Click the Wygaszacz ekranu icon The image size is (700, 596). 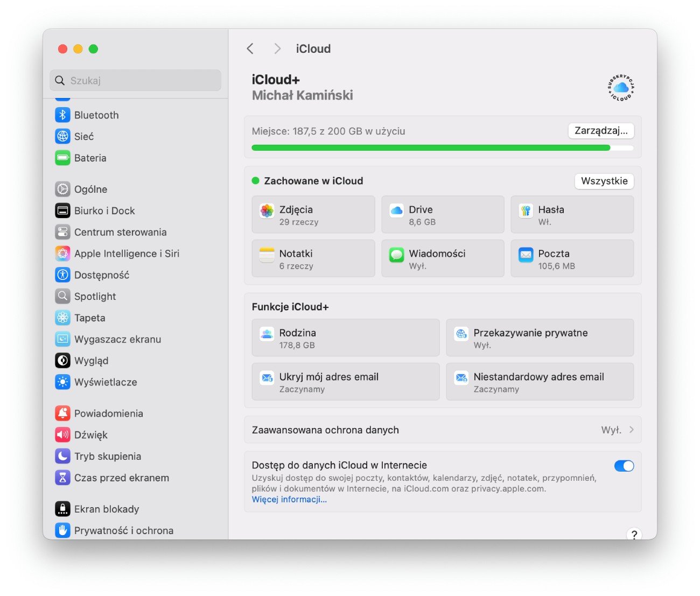tap(62, 339)
